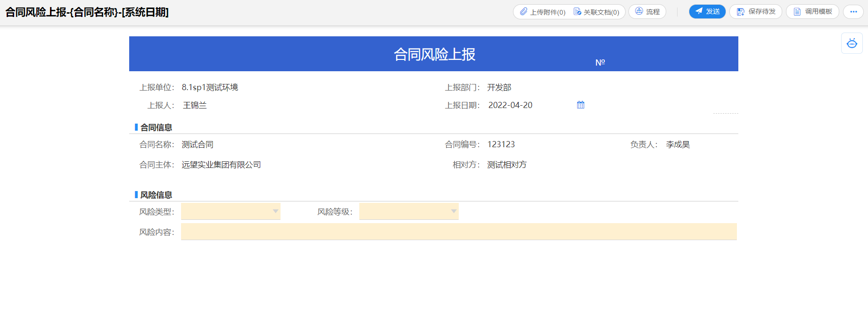Click 调用模板 use template button
Viewport: 868px width, 334px height.
pyautogui.click(x=812, y=12)
